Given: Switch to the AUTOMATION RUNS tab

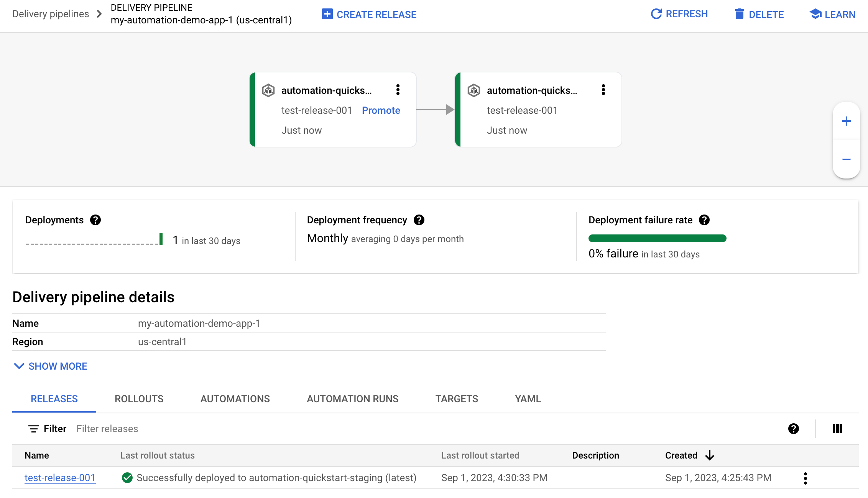Looking at the screenshot, I should 352,398.
